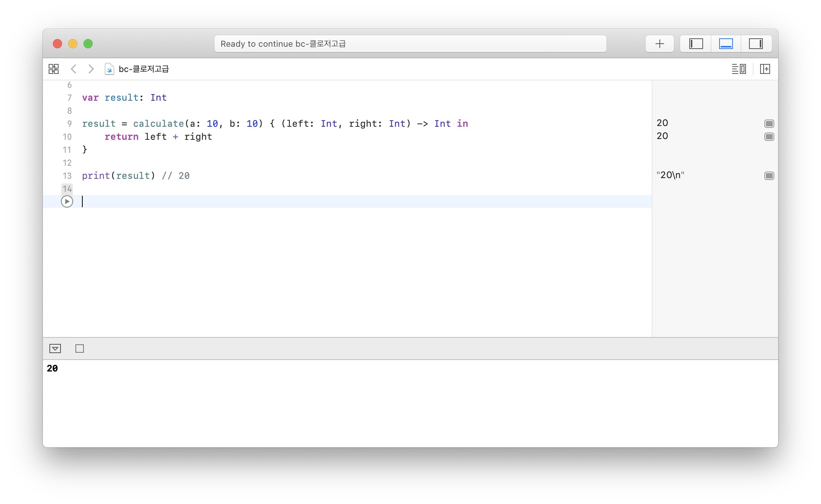Click the calculate function name on line 9
821x504 pixels.
click(x=158, y=124)
